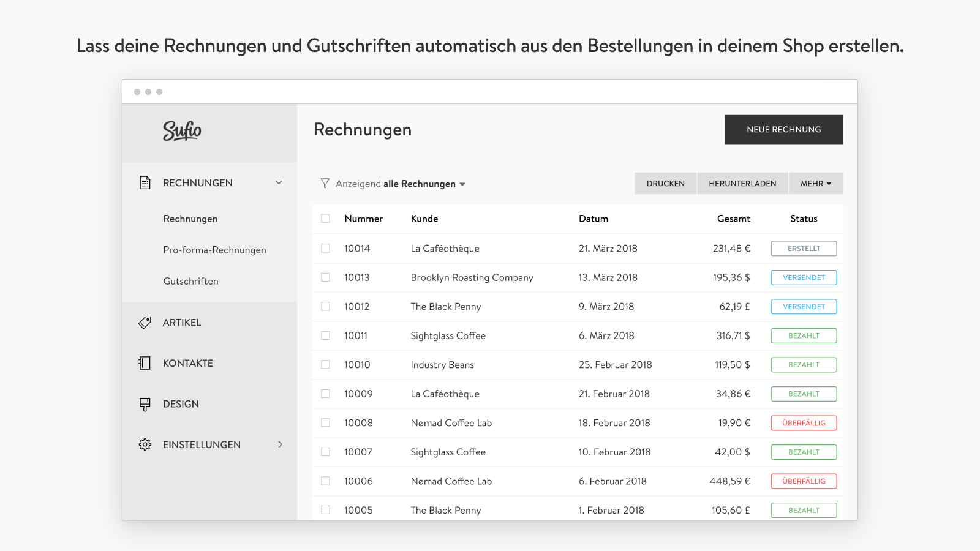Screen dimensions: 980x551
Task: Click the Kontakte address book icon
Action: (145, 363)
